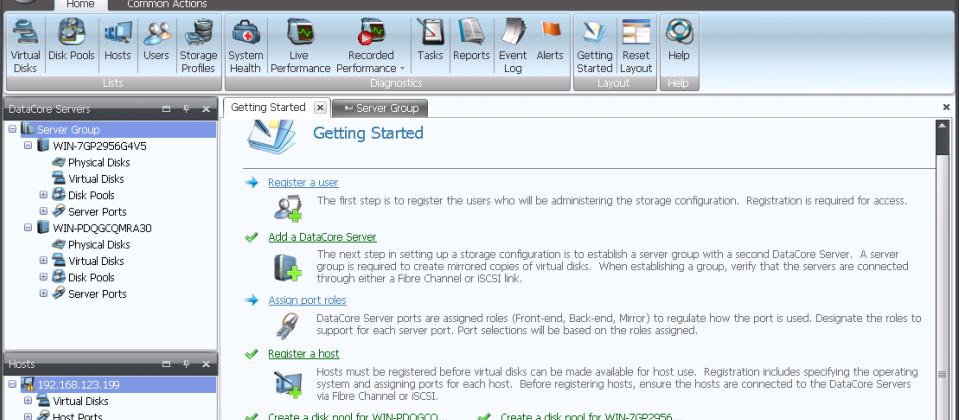This screenshot has width=960, height=420.
Task: Close the document area with the X
Action: [946, 107]
